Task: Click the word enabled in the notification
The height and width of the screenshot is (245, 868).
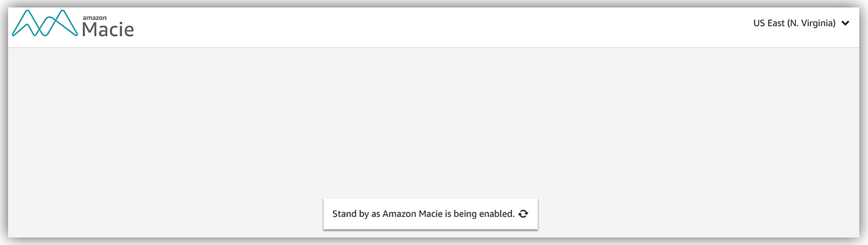Action: click(x=496, y=214)
